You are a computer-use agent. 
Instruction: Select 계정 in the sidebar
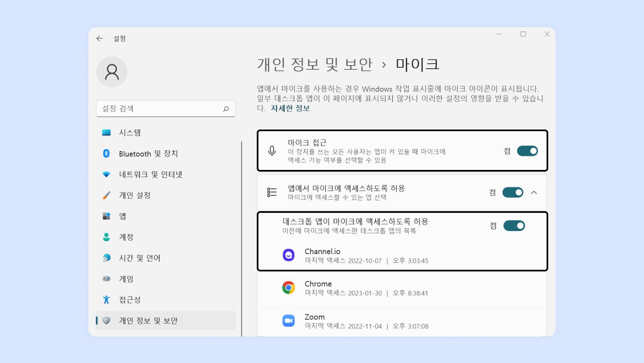click(x=166, y=237)
